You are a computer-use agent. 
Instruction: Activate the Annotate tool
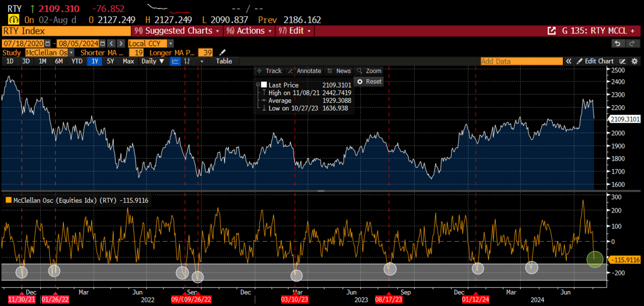[x=304, y=71]
